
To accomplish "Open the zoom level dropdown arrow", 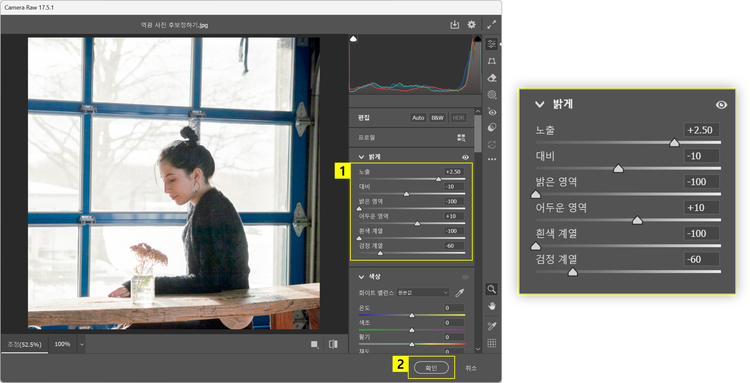I will (x=82, y=344).
